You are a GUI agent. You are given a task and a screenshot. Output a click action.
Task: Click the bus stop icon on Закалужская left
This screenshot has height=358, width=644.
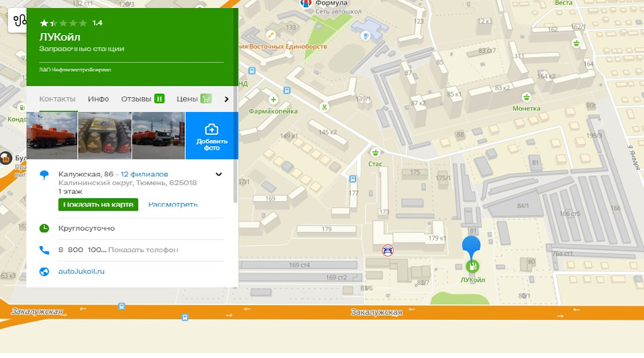[x=121, y=306]
